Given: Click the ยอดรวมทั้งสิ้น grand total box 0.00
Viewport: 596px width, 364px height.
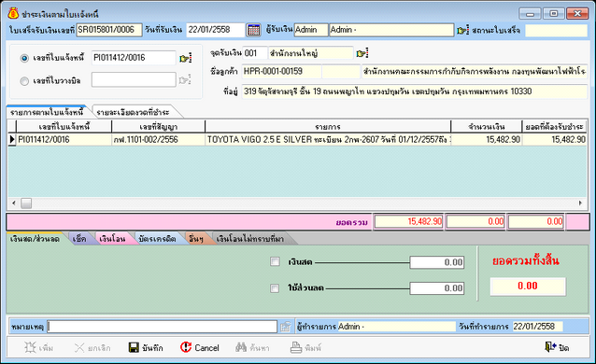Looking at the screenshot, I should click(528, 287).
